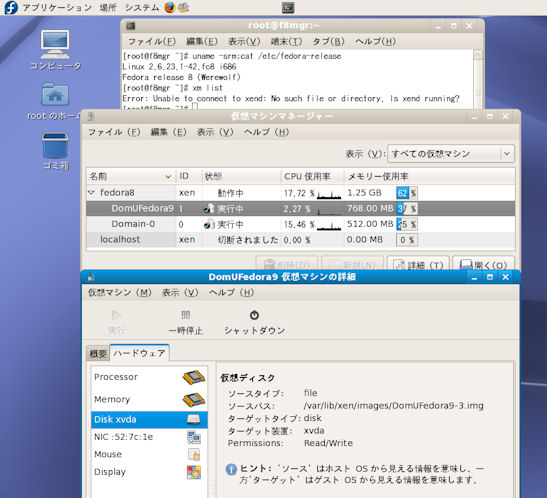
Task: Click the 名前 column sort arrow
Action: (168, 177)
